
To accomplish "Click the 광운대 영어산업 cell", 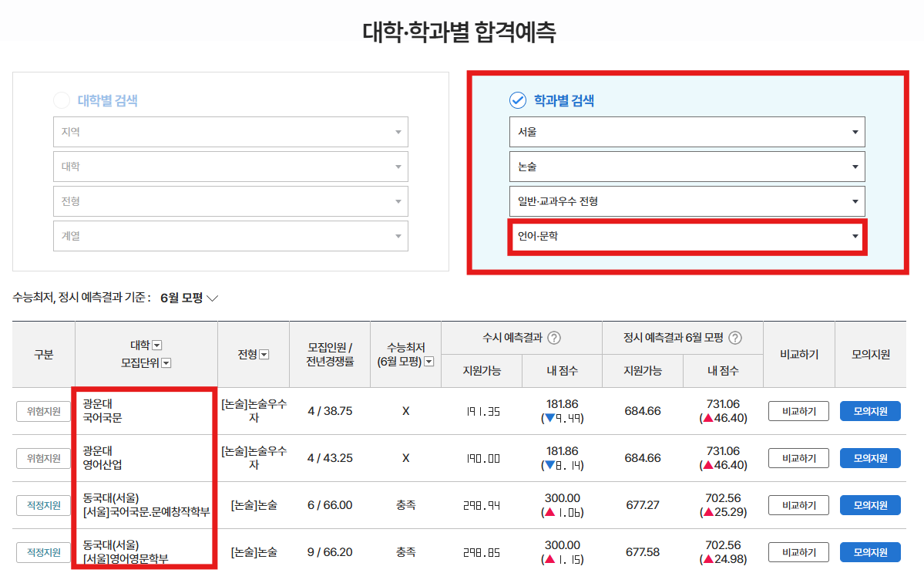I will [146, 458].
